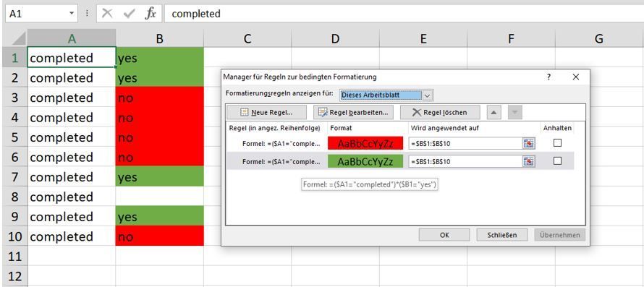The width and height of the screenshot is (644, 287).
Task: Click range selector icon for red rule
Action: click(x=529, y=143)
